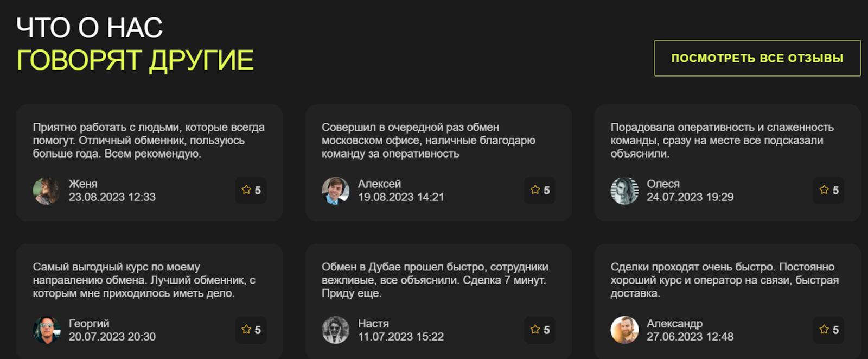The height and width of the screenshot is (359, 868).
Task: Select review text starting with Порадовала оперативность
Action: (x=722, y=140)
